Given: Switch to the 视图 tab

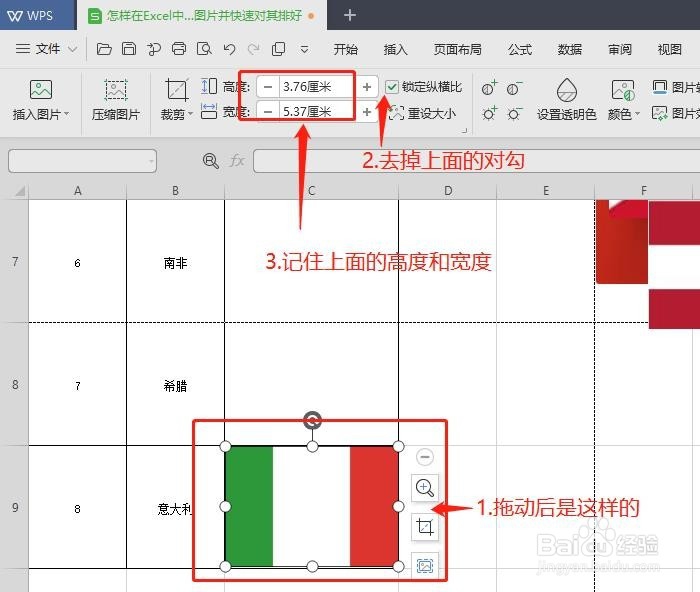Looking at the screenshot, I should (669, 49).
